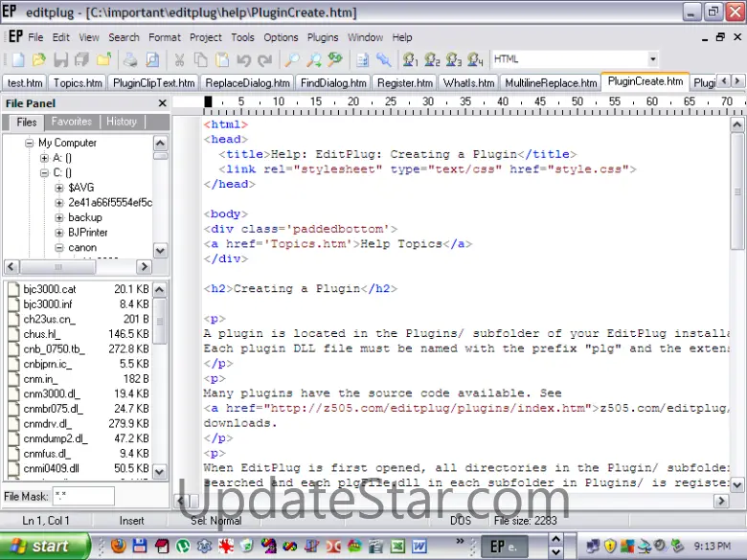Click the folder tree horizontal scrollbar thumb
747x560 pixels.
(58, 267)
